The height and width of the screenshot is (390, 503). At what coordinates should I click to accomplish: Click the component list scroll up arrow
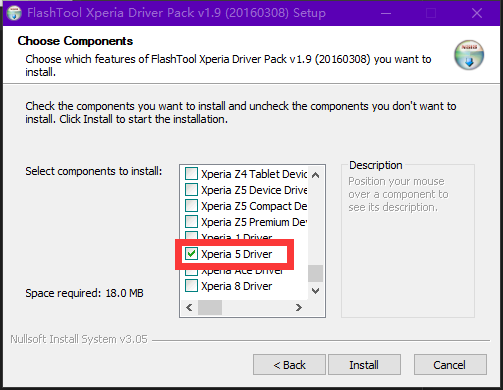315,175
